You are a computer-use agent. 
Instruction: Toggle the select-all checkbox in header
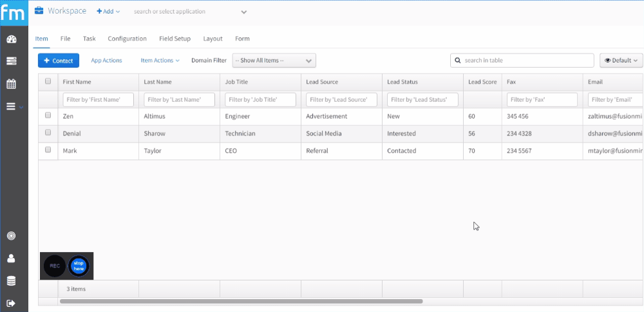point(48,81)
